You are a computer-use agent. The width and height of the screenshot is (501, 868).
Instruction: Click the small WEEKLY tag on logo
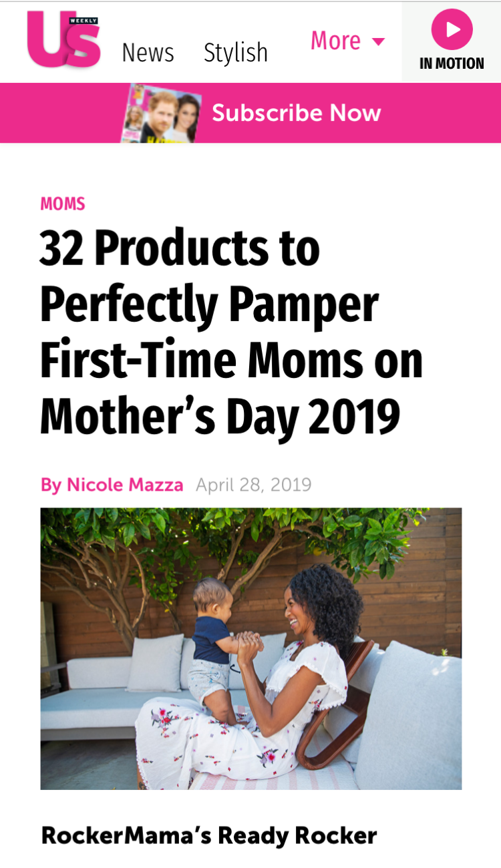[x=84, y=20]
